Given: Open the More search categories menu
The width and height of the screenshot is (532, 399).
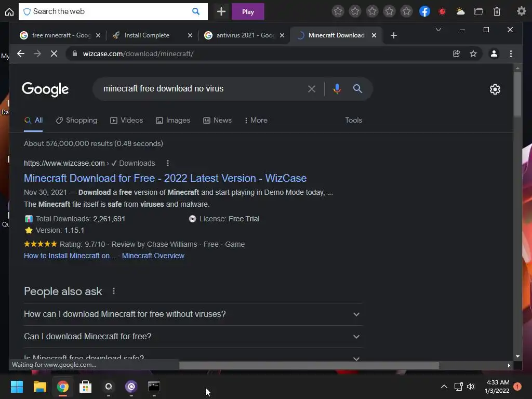Looking at the screenshot, I should tap(256, 121).
